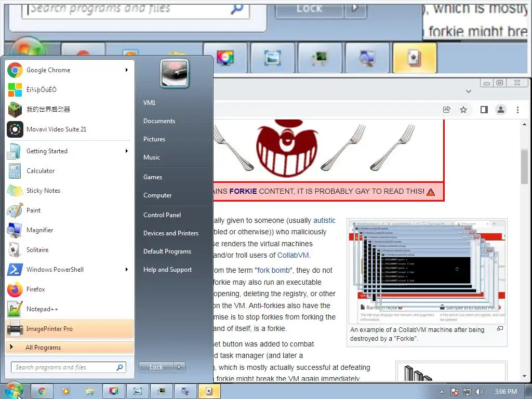Click the enlarge icon beside the image caption
The height and width of the screenshot is (399, 532).
coord(500,328)
